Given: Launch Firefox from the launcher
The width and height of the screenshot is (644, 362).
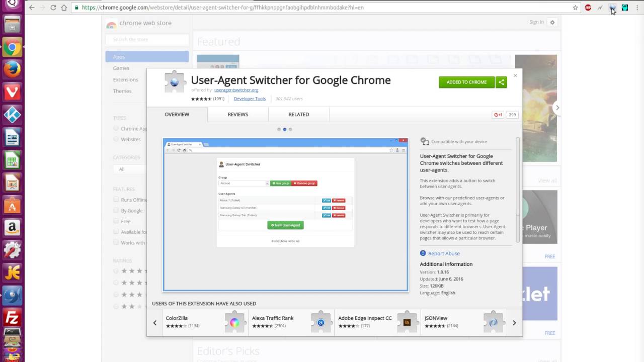Looking at the screenshot, I should pyautogui.click(x=12, y=70).
